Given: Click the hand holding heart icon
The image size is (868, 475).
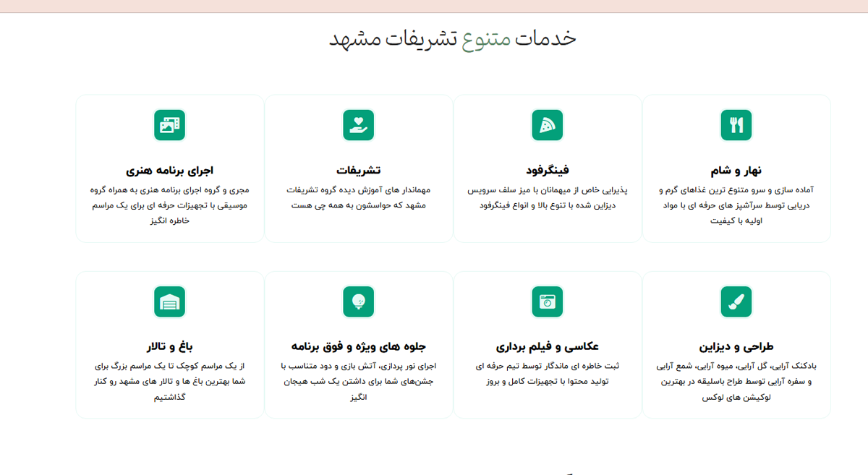Looking at the screenshot, I should point(358,125).
